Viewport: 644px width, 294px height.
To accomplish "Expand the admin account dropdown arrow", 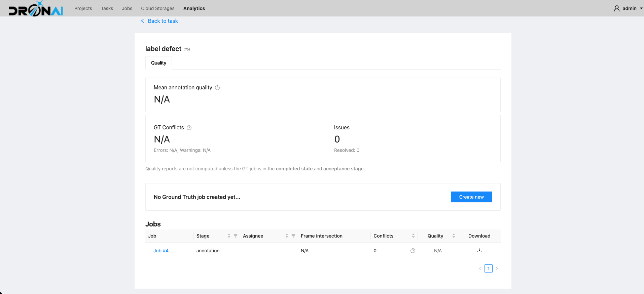I will [x=641, y=8].
